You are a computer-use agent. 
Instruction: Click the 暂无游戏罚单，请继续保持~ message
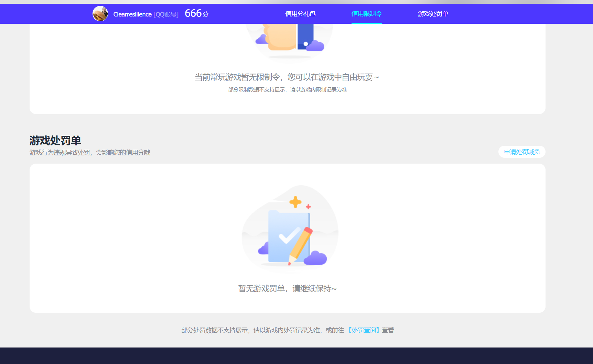288,288
